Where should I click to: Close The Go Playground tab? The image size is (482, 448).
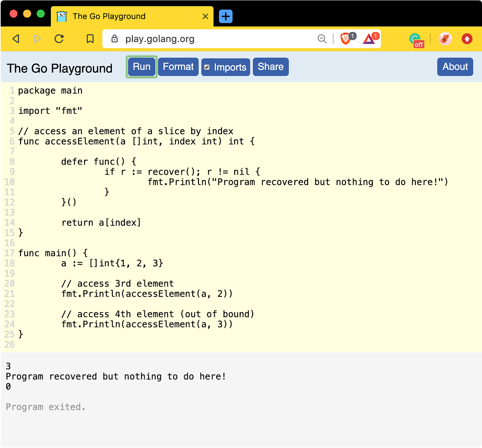(206, 16)
